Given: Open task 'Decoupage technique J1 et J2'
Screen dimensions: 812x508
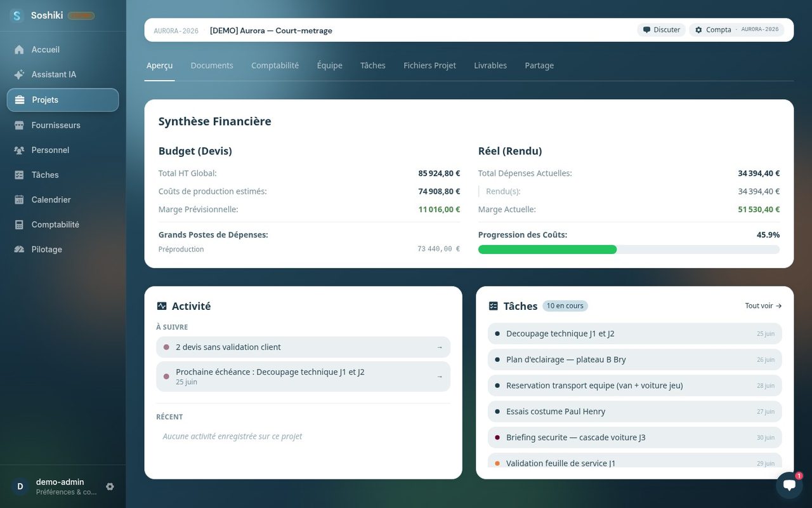Looking at the screenshot, I should click(x=634, y=333).
